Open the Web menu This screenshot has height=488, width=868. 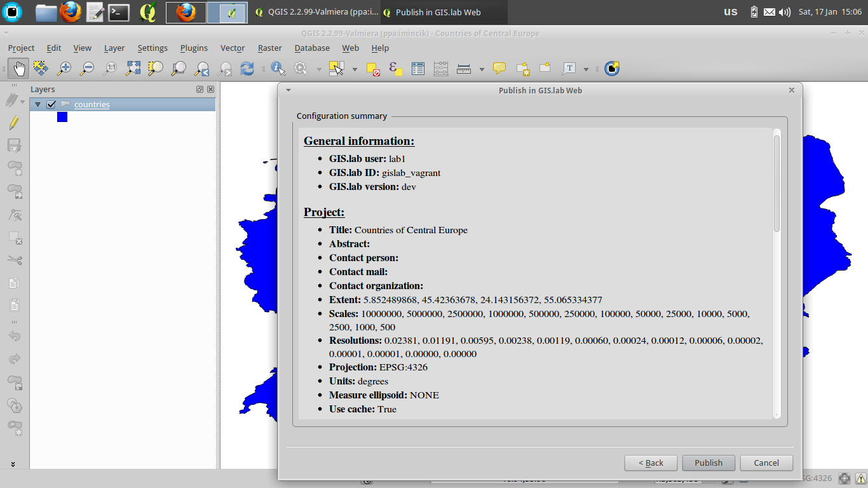tap(350, 48)
